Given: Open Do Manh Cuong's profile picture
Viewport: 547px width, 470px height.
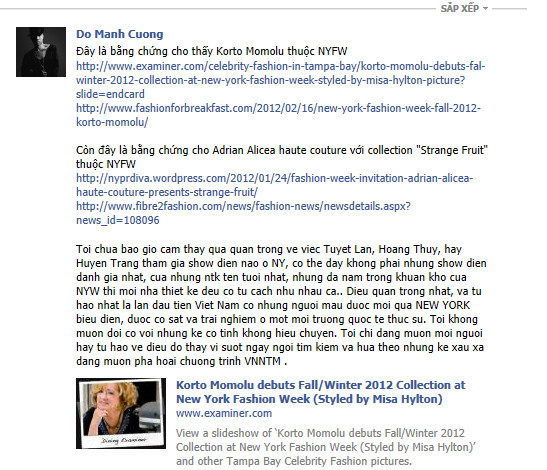Looking at the screenshot, I should tap(41, 52).
